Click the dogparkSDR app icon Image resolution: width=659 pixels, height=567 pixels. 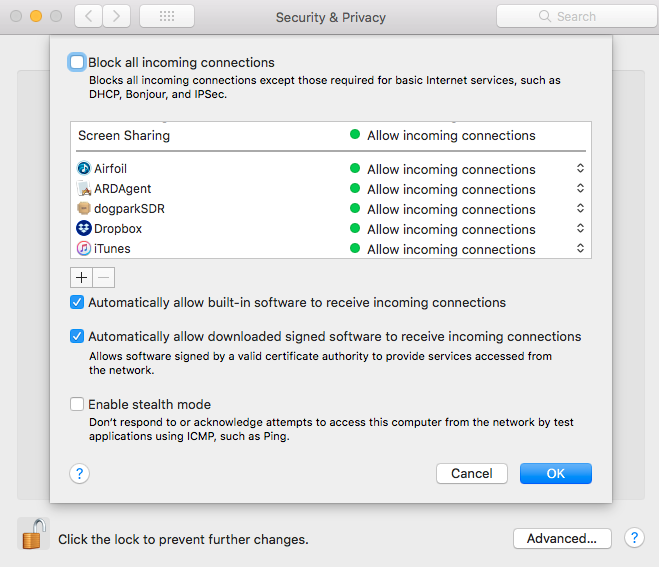[x=84, y=209]
